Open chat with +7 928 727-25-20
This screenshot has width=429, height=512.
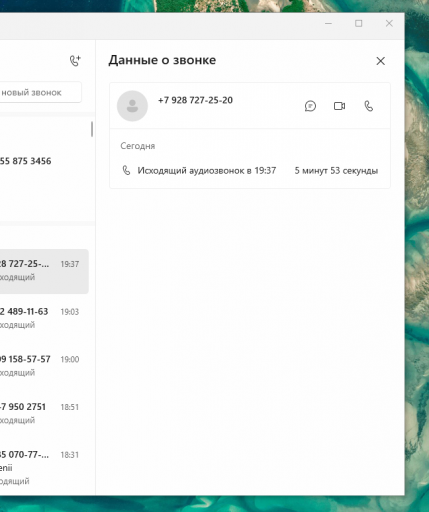(310, 106)
